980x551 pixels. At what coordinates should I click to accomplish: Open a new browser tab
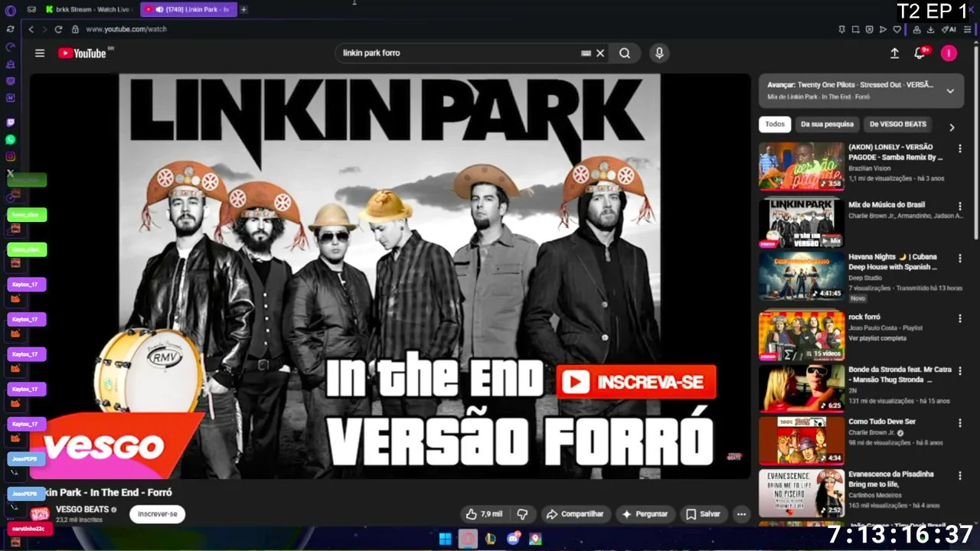(x=243, y=9)
